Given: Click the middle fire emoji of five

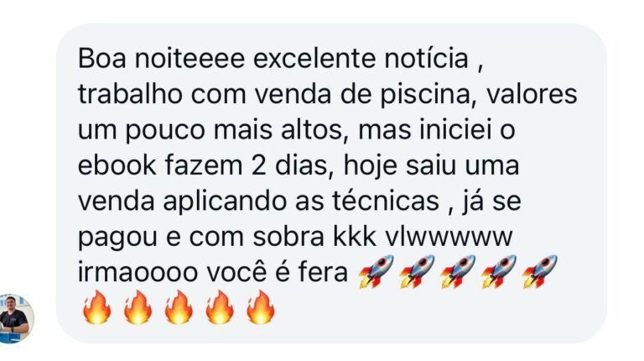Looking at the screenshot, I should pos(179,307).
